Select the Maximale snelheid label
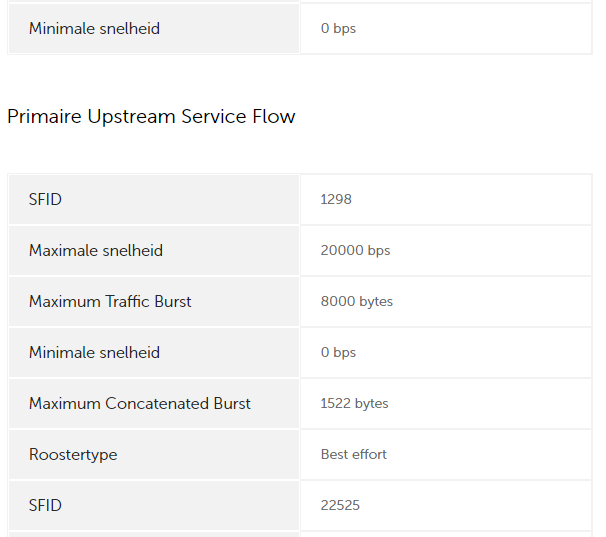Image resolution: width=606 pixels, height=537 pixels. point(96,251)
